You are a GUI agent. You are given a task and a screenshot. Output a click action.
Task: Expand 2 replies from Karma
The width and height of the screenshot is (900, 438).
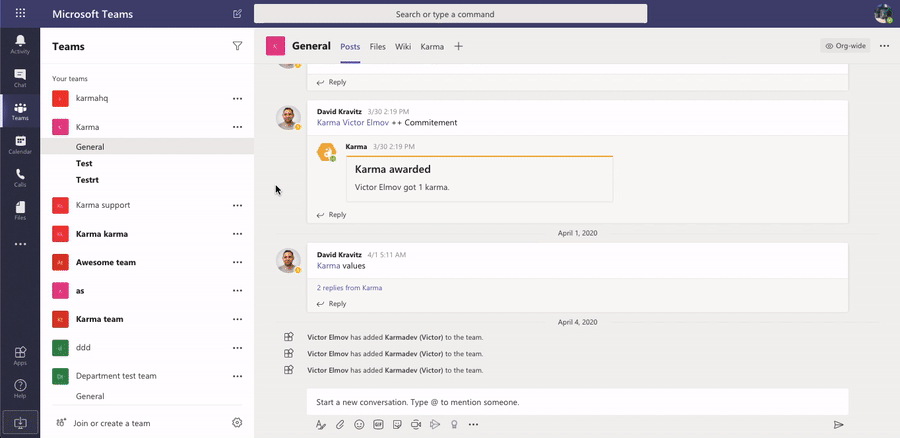coord(349,288)
